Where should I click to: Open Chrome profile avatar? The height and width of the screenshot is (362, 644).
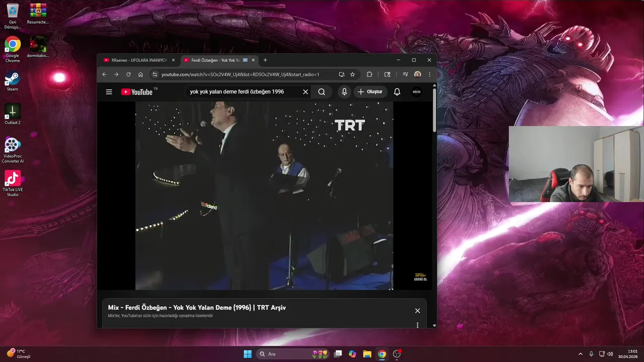[x=418, y=74]
